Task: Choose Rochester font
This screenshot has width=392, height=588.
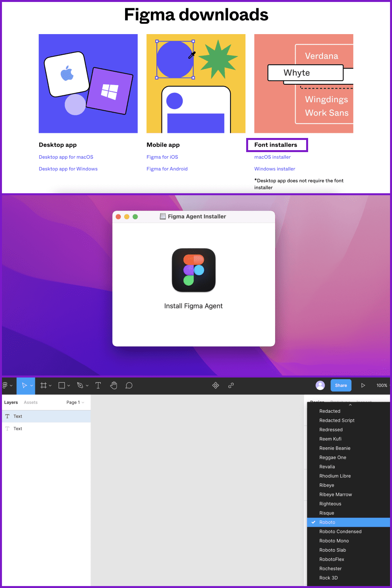Action: pyautogui.click(x=348, y=569)
